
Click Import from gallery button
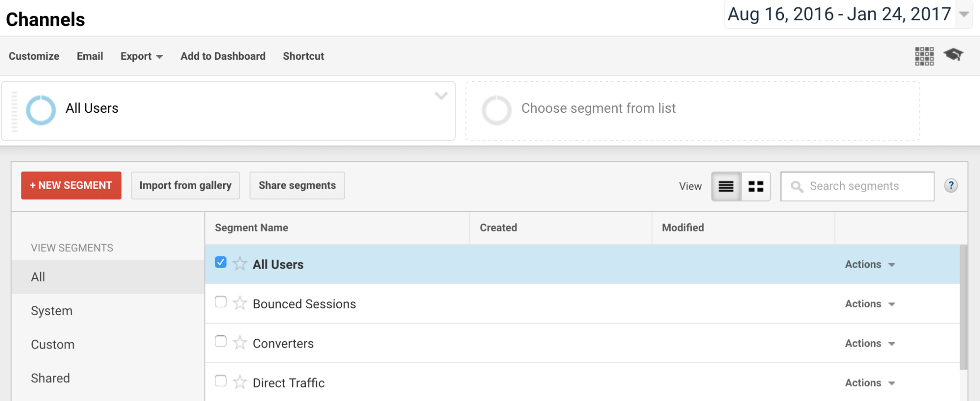[x=185, y=185]
